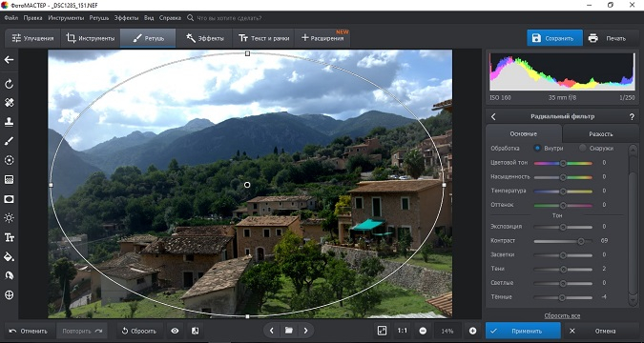Image resolution: width=644 pixels, height=343 pixels.
Task: Click the top handle of ellipse
Action: pyautogui.click(x=247, y=53)
